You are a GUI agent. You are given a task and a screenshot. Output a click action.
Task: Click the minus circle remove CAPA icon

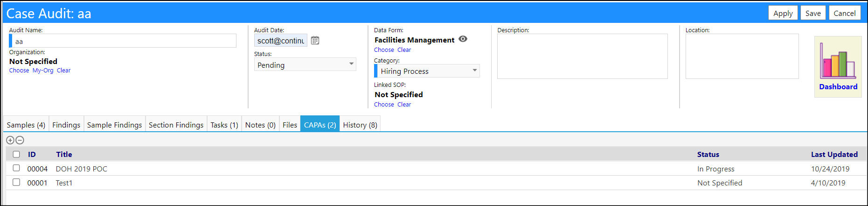20,140
